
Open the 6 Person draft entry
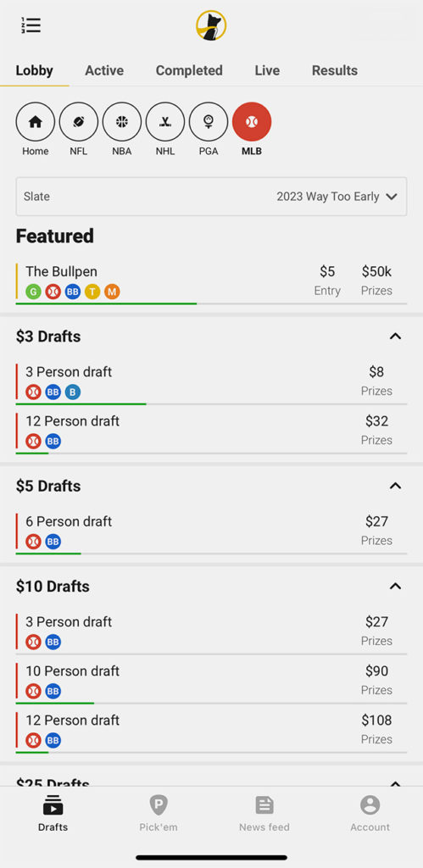(212, 531)
